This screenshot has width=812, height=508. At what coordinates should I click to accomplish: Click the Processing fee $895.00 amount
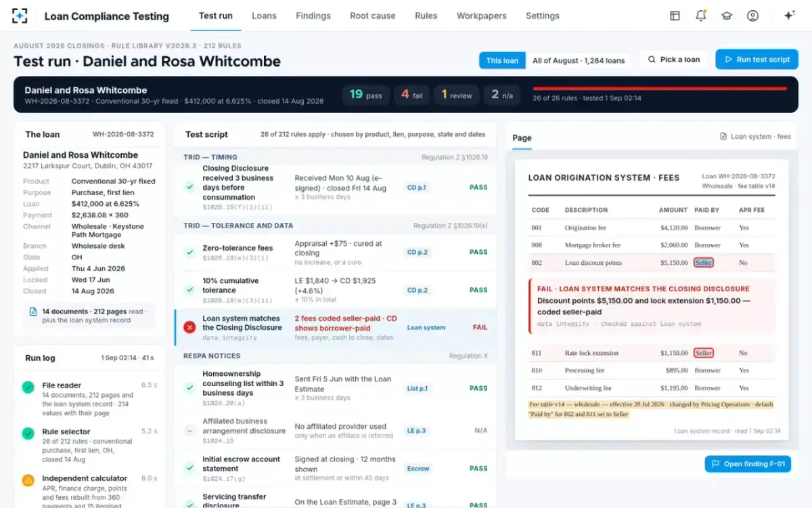click(x=677, y=371)
